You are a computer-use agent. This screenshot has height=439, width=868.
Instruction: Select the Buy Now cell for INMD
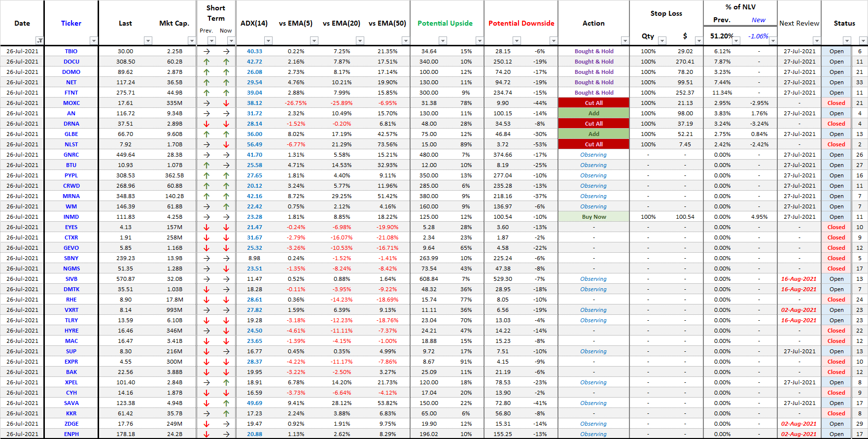coord(593,217)
